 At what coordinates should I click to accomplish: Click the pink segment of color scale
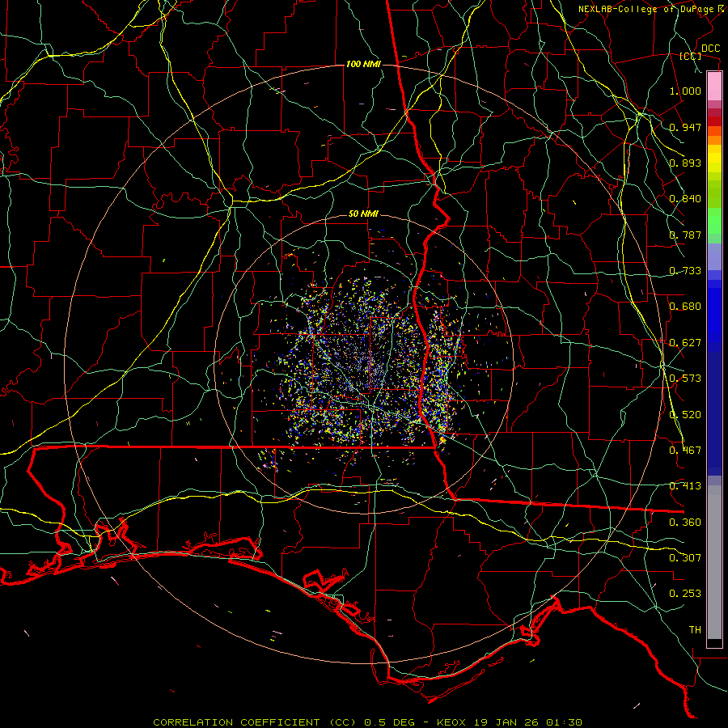click(714, 87)
